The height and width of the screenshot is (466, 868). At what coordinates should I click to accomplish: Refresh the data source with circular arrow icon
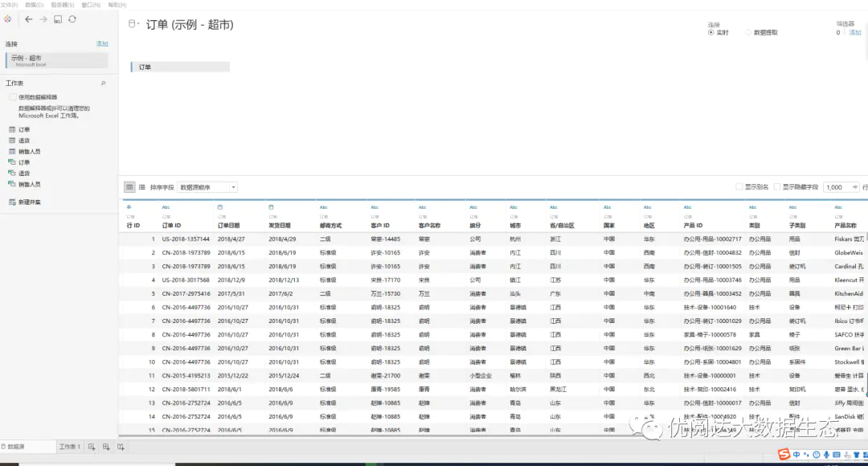(x=72, y=18)
